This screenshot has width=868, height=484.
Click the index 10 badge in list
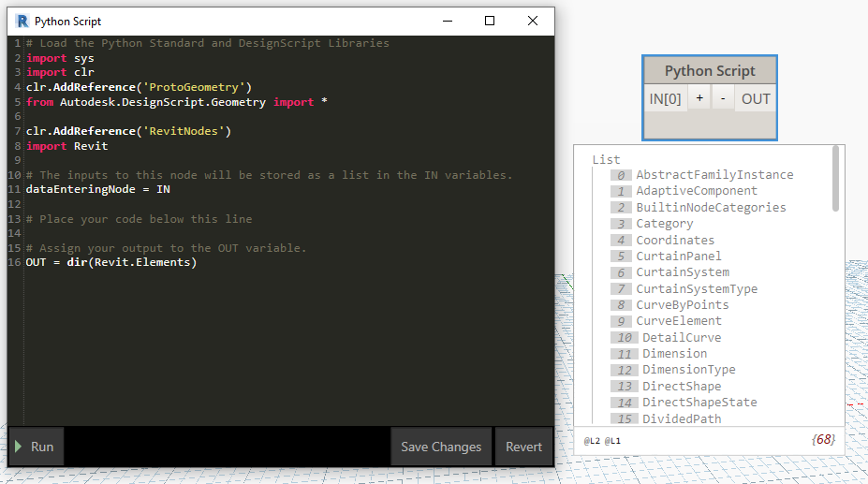tap(624, 338)
